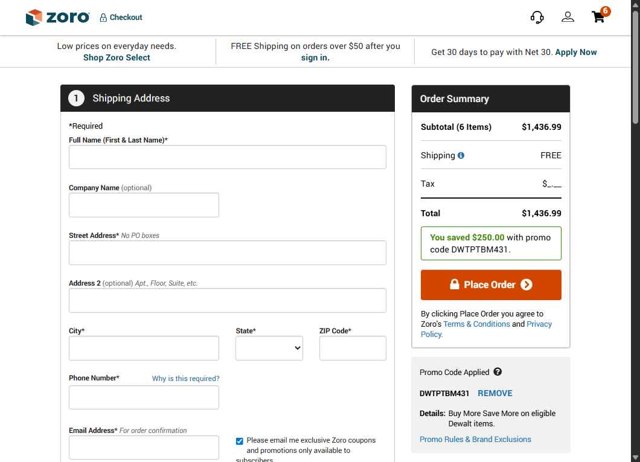Click the Apply Now link for Net 30

[x=576, y=52]
